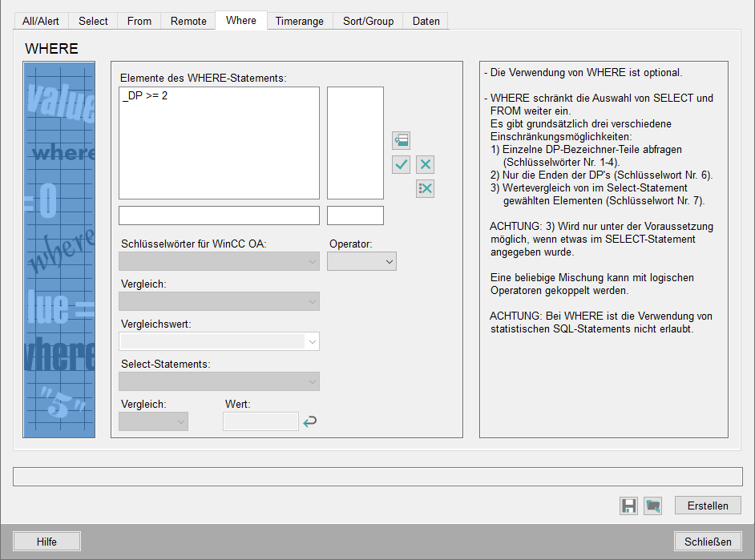This screenshot has width=755, height=560.
Task: Click the insert-row icon above the checkmark
Action: pos(401,141)
